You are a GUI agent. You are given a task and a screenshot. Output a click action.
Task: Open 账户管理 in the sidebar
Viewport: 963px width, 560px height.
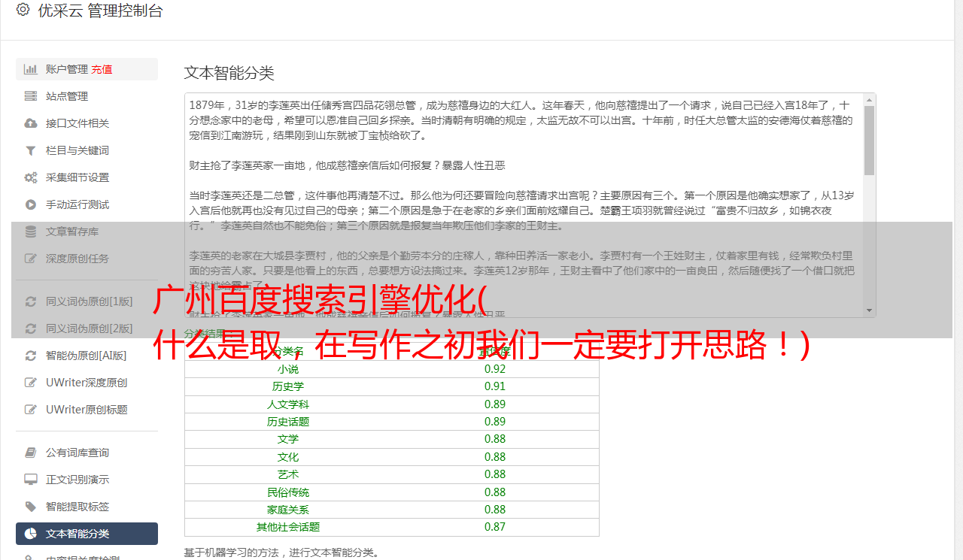pyautogui.click(x=67, y=69)
